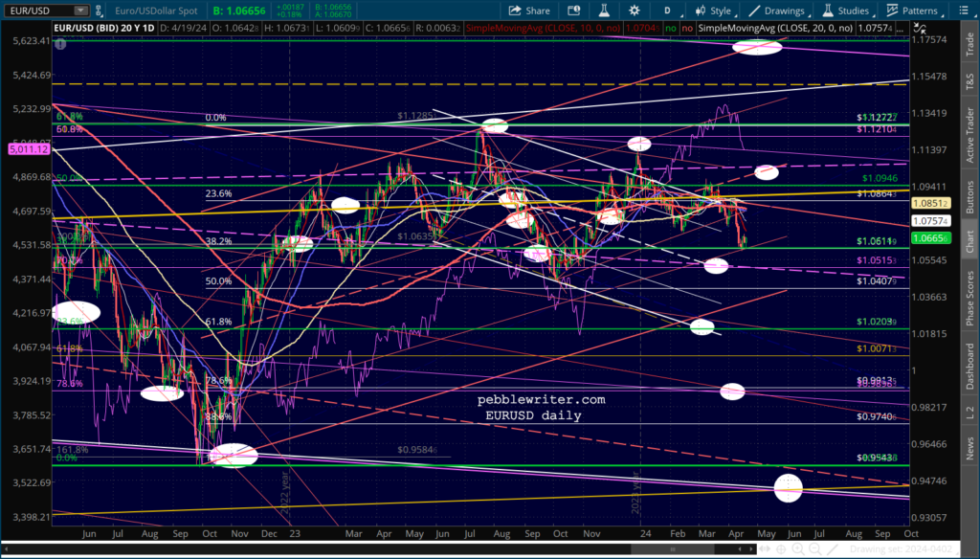The width and height of the screenshot is (980, 559).
Task: Click the 38.2% white Fibonacci label
Action: tap(218, 240)
